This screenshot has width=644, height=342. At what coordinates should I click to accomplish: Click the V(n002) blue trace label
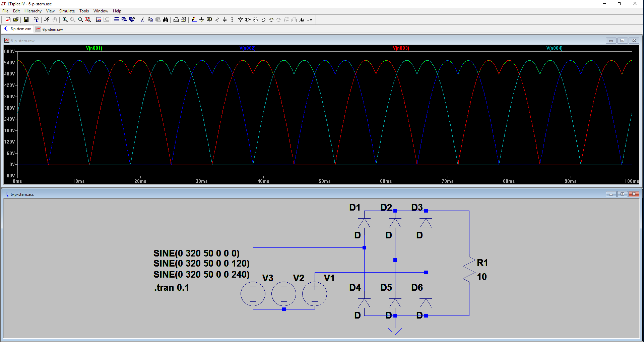(x=248, y=48)
